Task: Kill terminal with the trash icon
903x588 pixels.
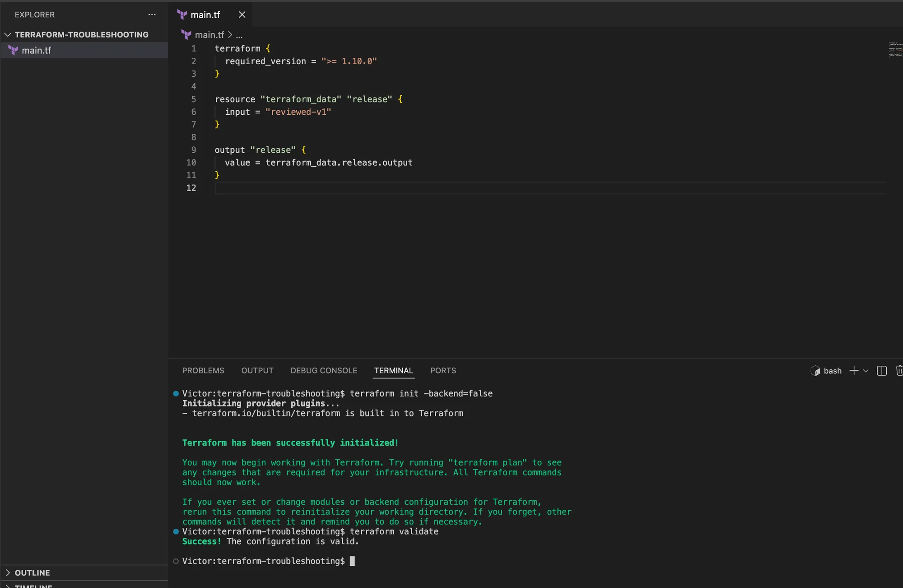Action: point(899,371)
